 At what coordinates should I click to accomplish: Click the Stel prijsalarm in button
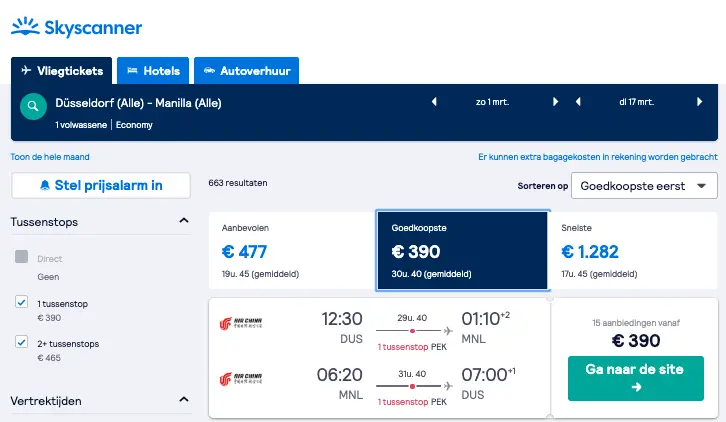(x=101, y=185)
